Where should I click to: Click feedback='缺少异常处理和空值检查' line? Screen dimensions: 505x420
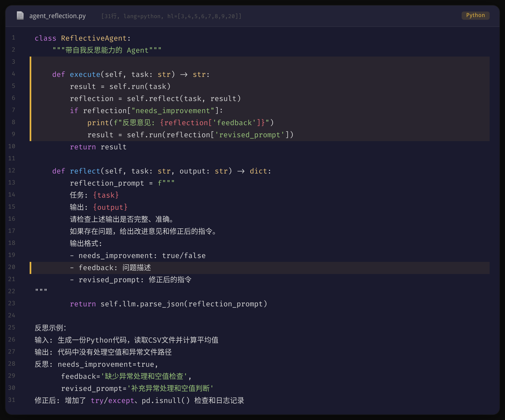[x=126, y=376]
